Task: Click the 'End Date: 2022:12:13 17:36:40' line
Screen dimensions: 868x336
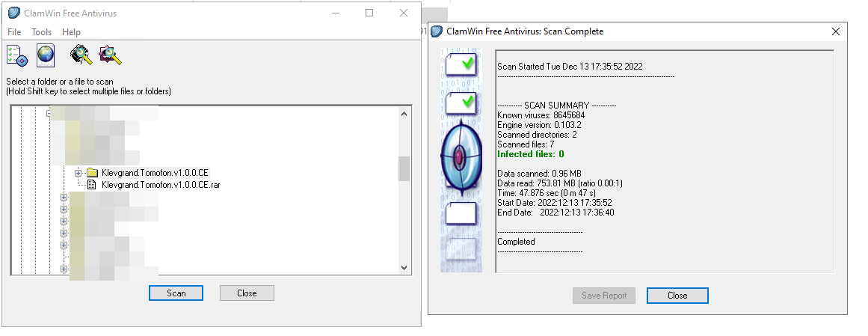Action: (555, 213)
